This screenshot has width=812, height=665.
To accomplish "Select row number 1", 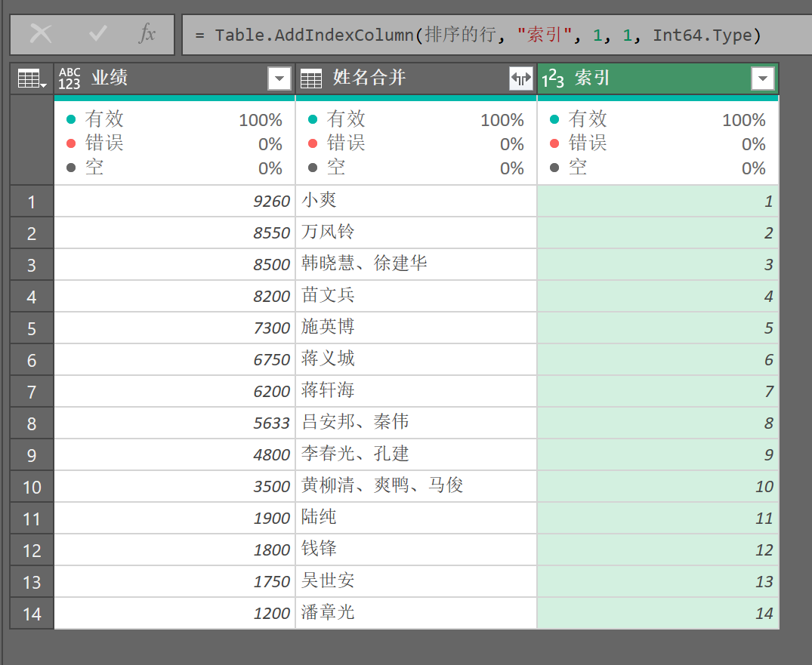I will coord(32,202).
